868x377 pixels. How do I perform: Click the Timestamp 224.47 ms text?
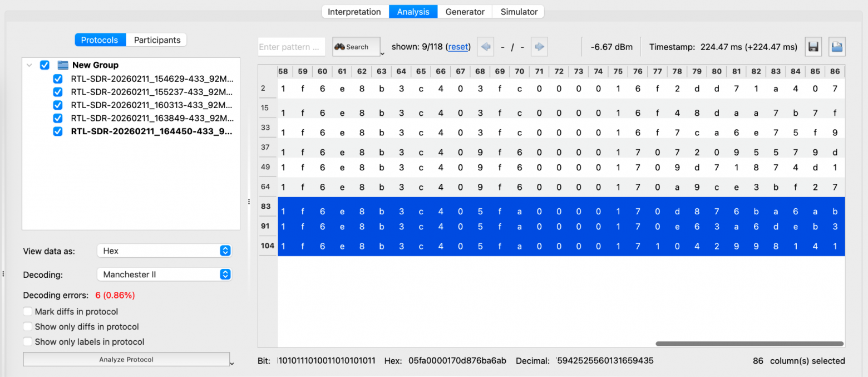(x=723, y=47)
